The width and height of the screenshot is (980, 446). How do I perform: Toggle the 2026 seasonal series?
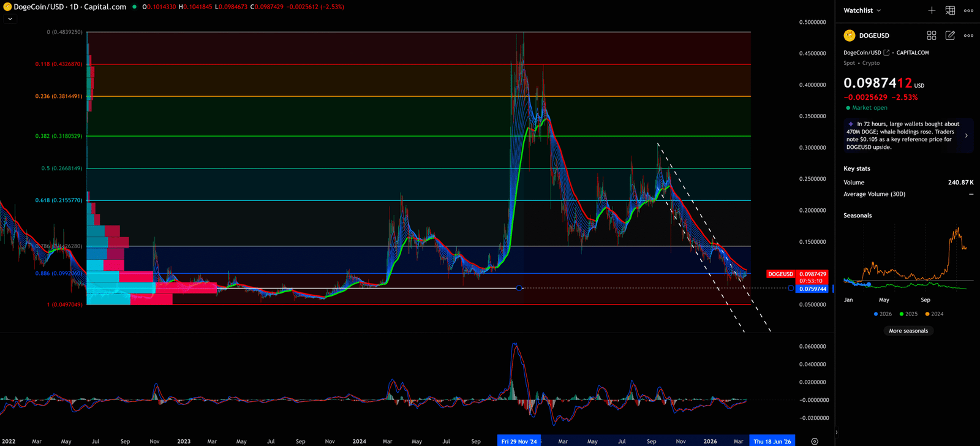tap(883, 314)
